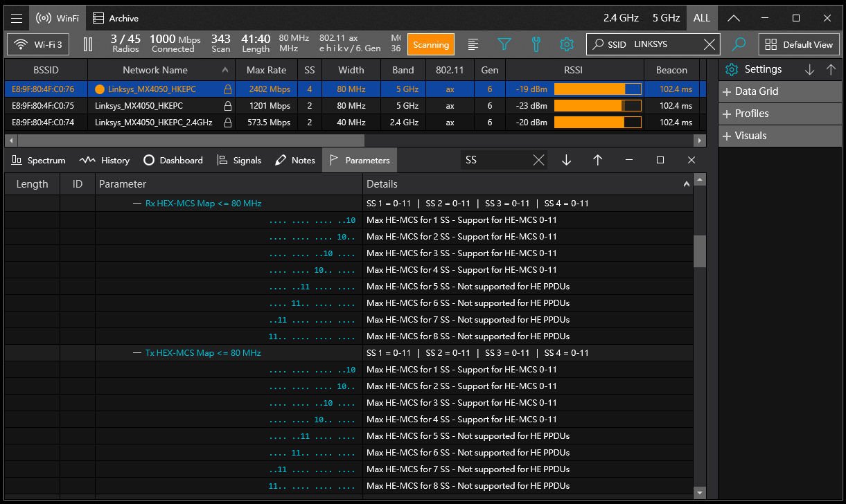Viewport: 846px width, 504px height.
Task: Clear the SSID LINKSYS search filter
Action: (x=710, y=44)
